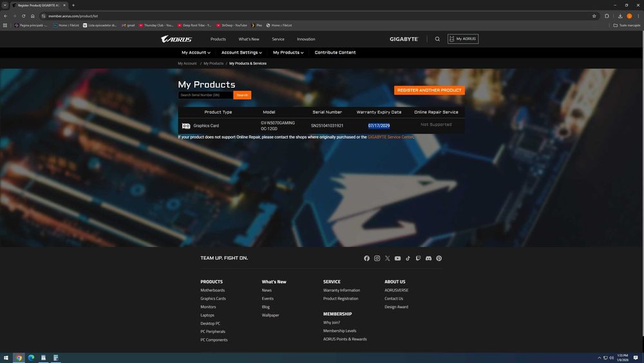Show hidden system tray icons chevron
Image resolution: width=644 pixels, height=363 pixels.
coord(599,358)
